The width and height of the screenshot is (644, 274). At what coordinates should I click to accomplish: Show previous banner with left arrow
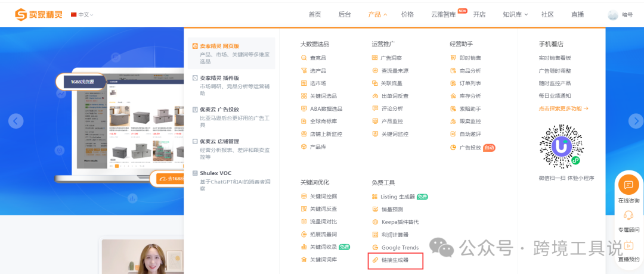pos(16,121)
